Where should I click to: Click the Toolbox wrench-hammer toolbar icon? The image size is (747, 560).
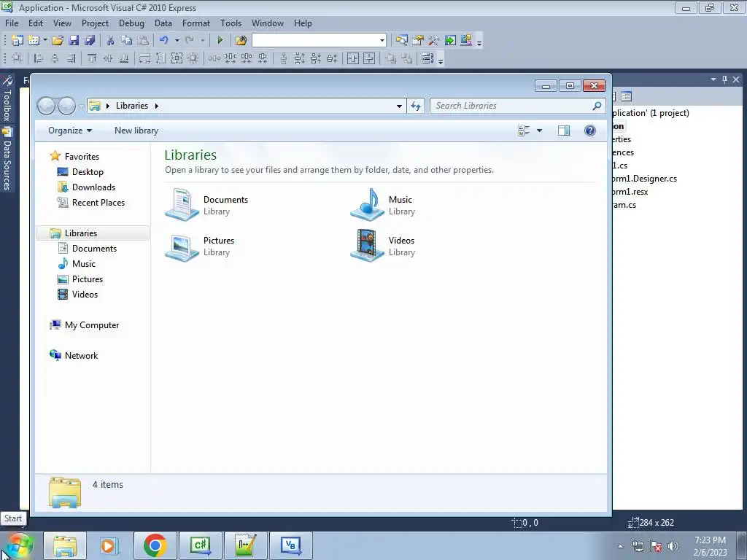[433, 41]
